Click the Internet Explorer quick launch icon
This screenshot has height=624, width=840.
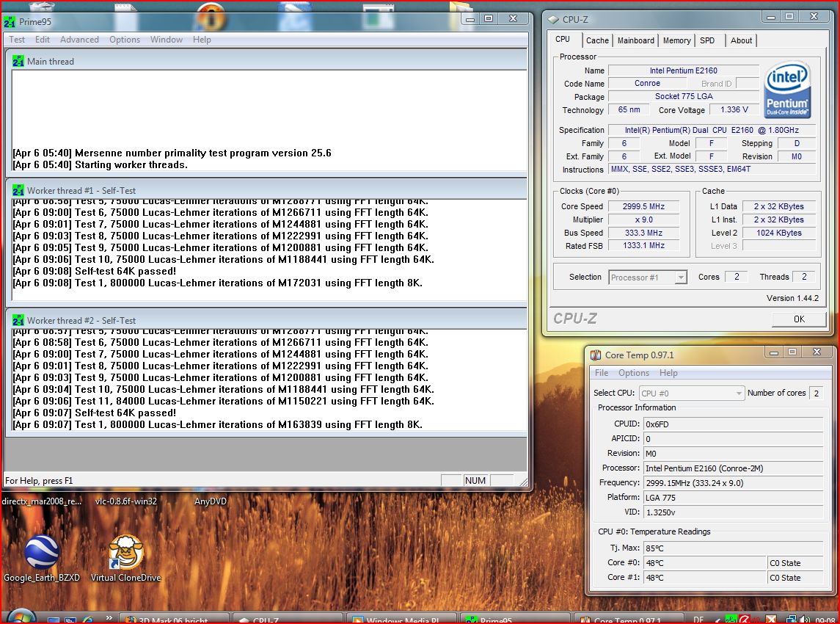pyautogui.click(x=88, y=620)
